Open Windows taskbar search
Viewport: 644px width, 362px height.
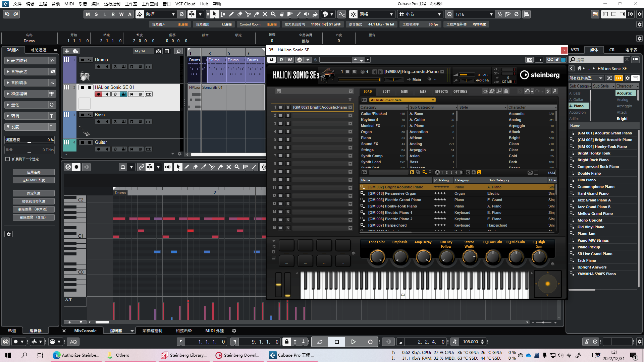tap(24, 355)
